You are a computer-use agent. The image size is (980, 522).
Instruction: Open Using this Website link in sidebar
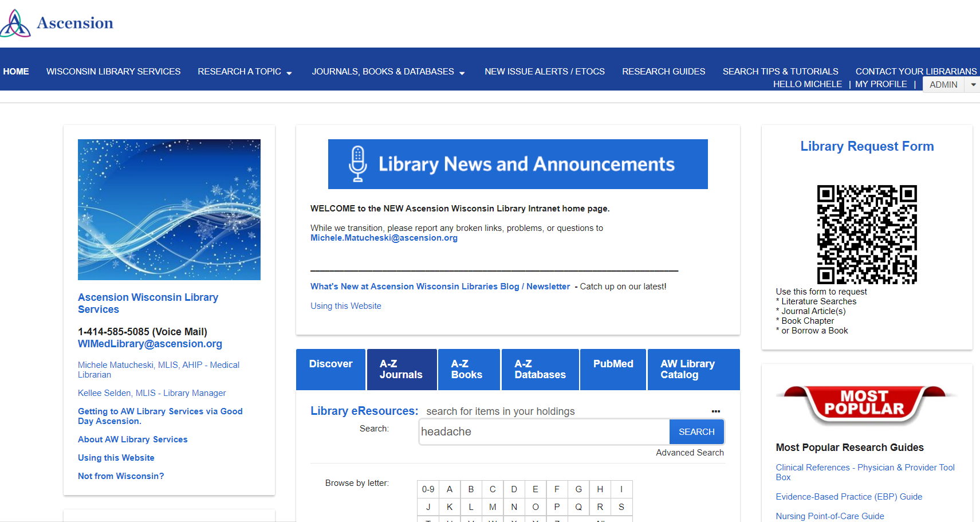116,458
